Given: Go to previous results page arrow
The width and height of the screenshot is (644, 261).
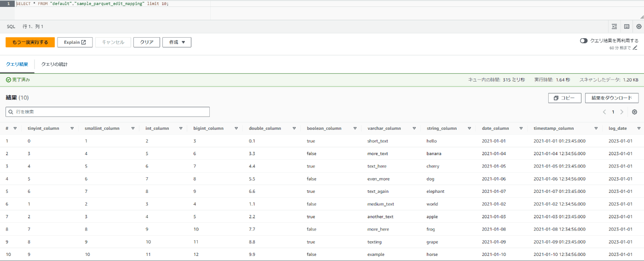Looking at the screenshot, I should point(604,112).
